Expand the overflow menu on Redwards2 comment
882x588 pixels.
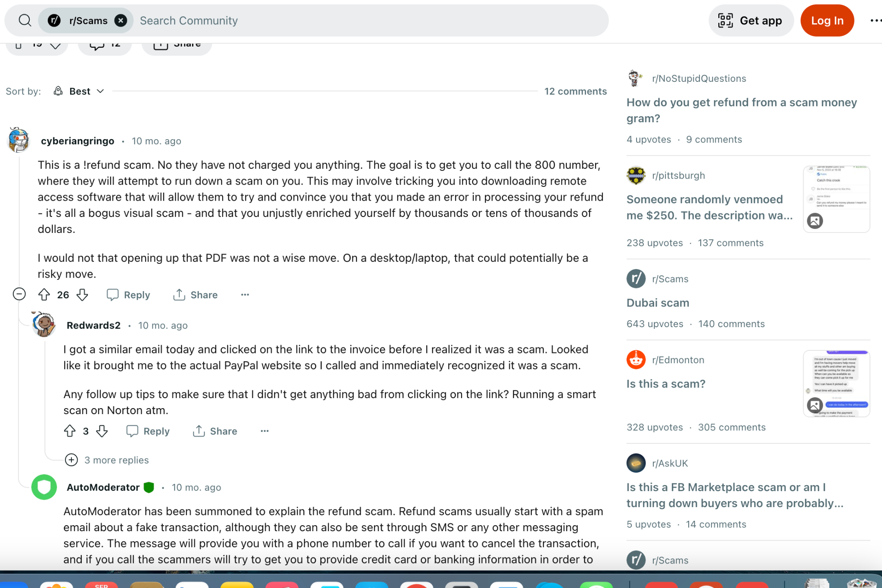(264, 431)
